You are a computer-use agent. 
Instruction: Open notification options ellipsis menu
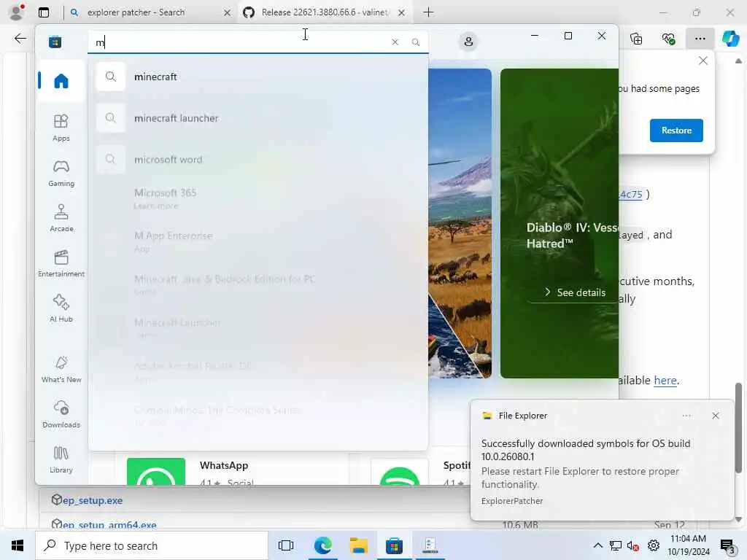(686, 416)
